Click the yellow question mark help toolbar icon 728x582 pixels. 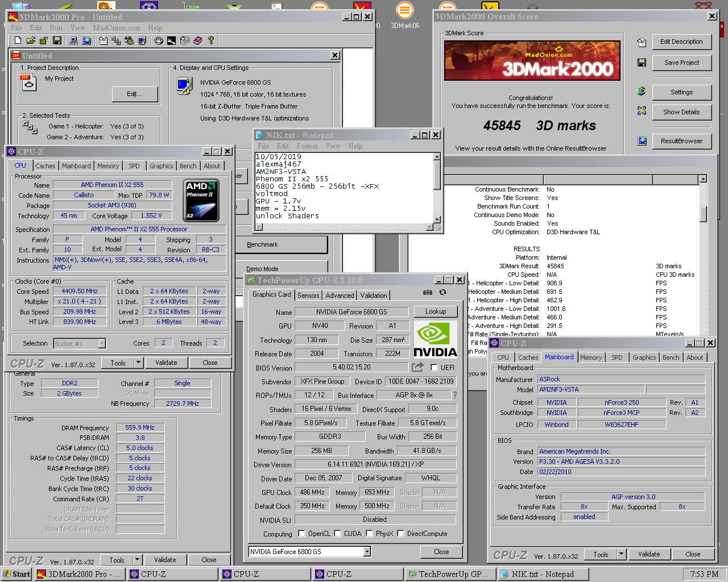pyautogui.click(x=211, y=40)
